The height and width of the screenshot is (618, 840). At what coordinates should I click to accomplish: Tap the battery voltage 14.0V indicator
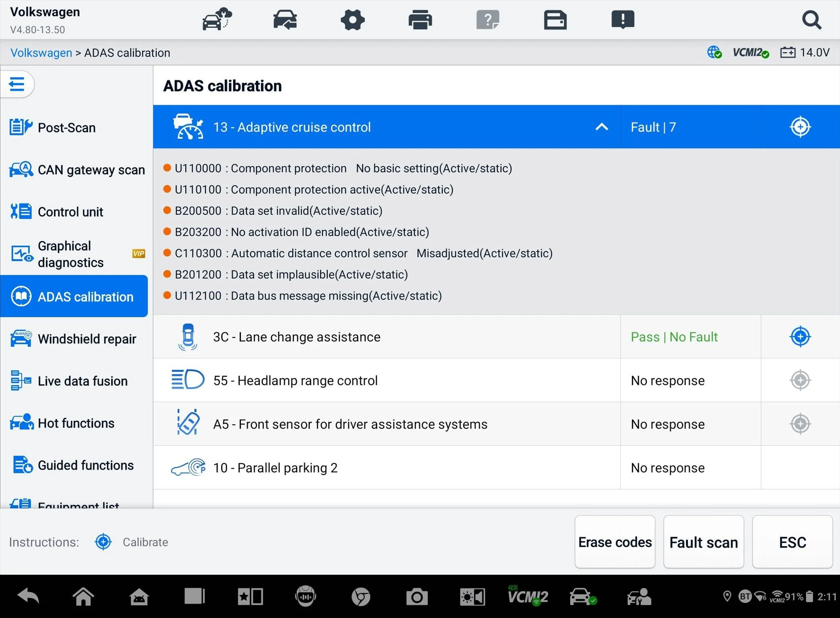coord(805,53)
